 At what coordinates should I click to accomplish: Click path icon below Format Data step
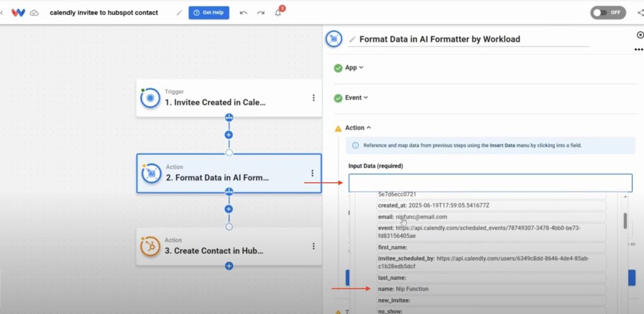click(x=229, y=192)
